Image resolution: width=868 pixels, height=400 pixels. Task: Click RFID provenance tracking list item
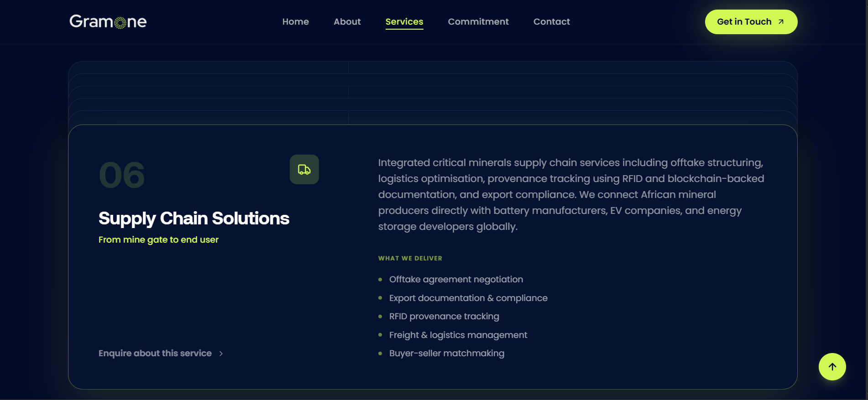[444, 316]
